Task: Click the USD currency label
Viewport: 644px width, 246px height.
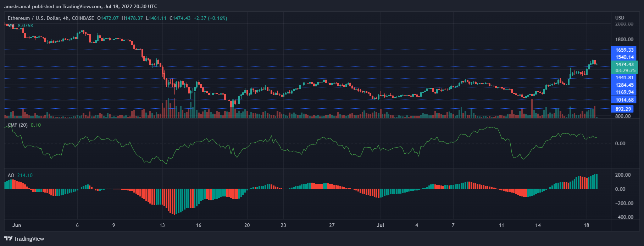Action: coord(620,18)
